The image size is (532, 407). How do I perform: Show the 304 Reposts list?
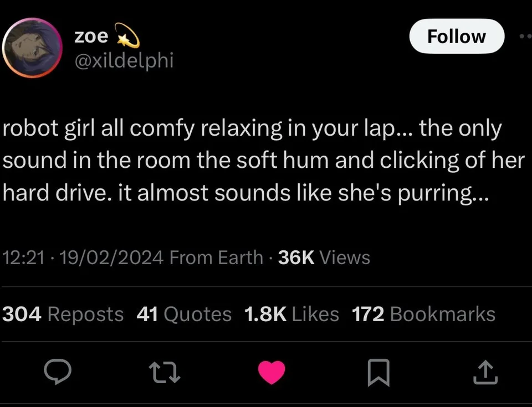63,314
